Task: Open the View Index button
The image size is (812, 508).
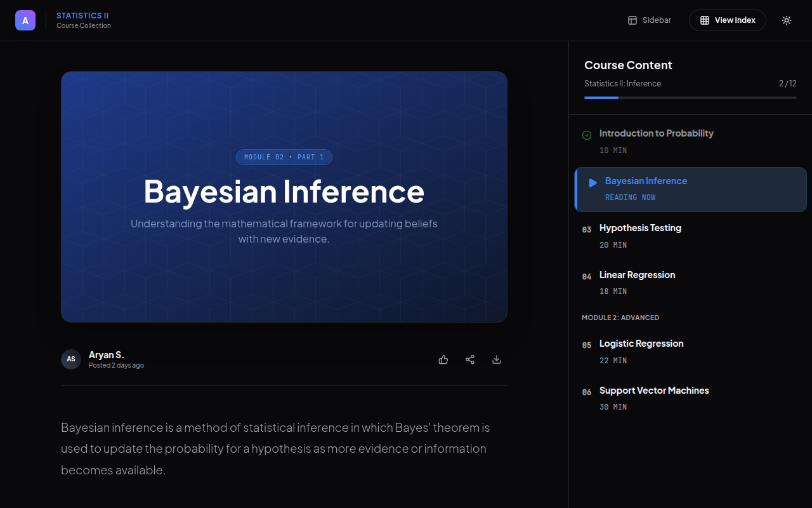Action: [x=727, y=20]
